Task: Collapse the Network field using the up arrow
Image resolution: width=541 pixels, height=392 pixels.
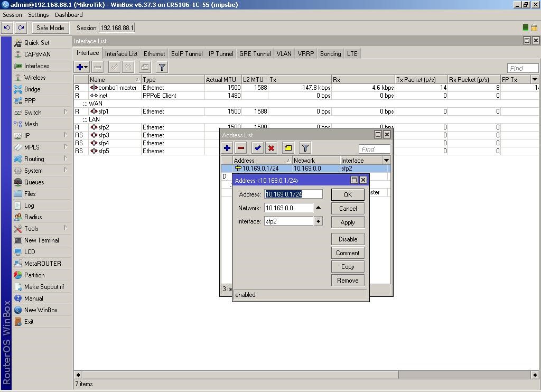Action: point(318,208)
